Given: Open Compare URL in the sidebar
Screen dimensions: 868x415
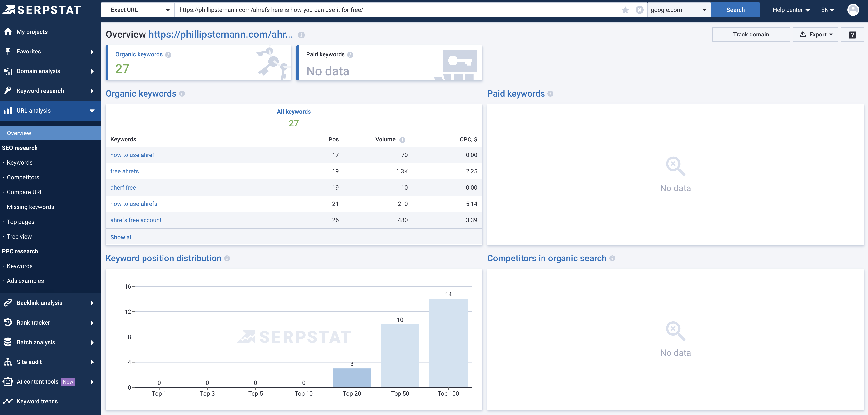Looking at the screenshot, I should pos(25,192).
